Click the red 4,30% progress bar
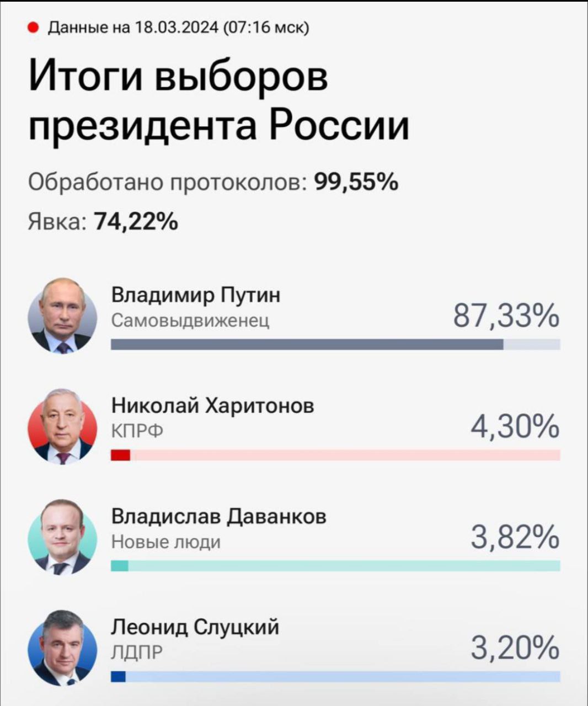Viewport: 588px width, 706px height. [120, 455]
